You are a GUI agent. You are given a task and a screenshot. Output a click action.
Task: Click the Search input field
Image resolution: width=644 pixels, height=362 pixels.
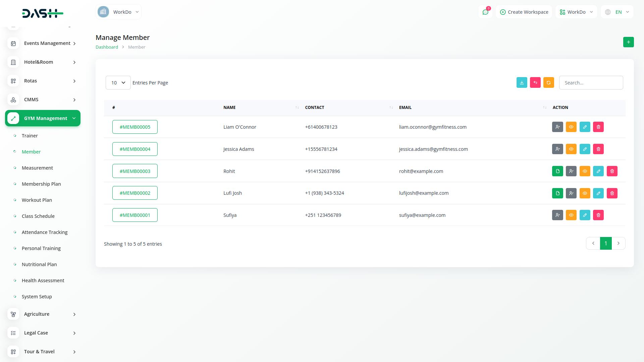click(591, 83)
